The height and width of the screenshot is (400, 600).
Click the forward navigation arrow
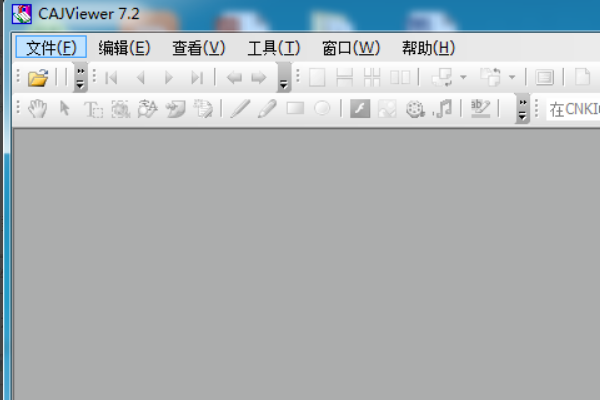[x=259, y=78]
